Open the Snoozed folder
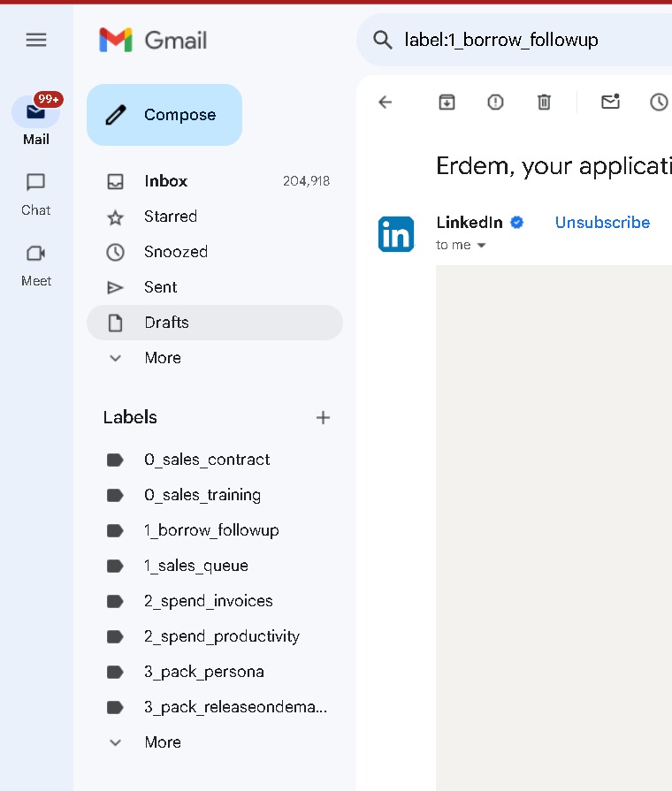672x791 pixels. click(215, 252)
